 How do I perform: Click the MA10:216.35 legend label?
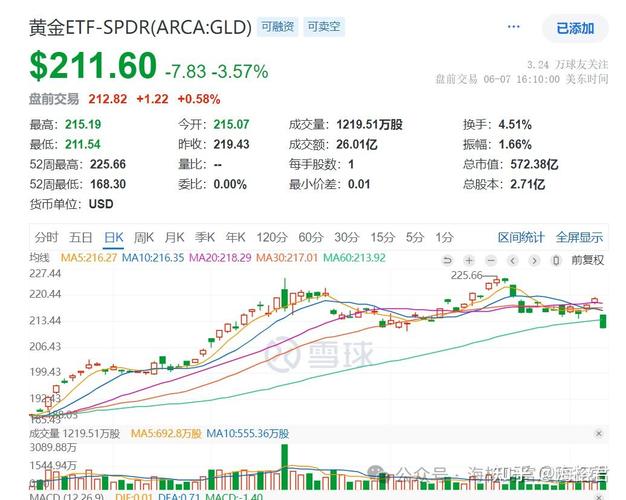[x=153, y=258]
